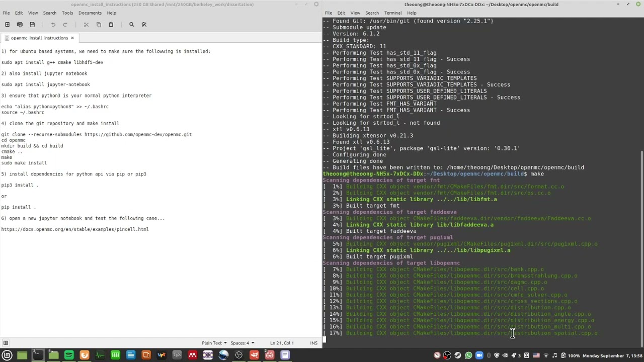Open the text editor File menu
The width and height of the screenshot is (644, 362).
6,13
